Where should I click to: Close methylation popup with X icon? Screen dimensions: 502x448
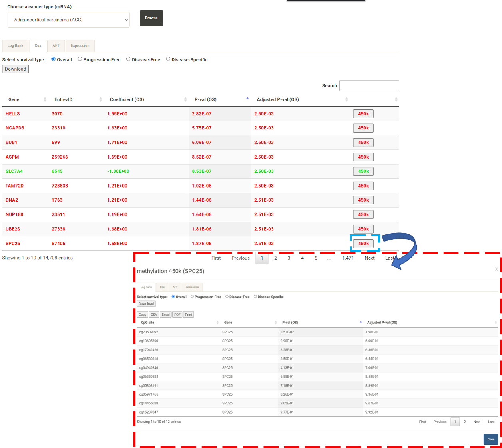tap(496, 269)
